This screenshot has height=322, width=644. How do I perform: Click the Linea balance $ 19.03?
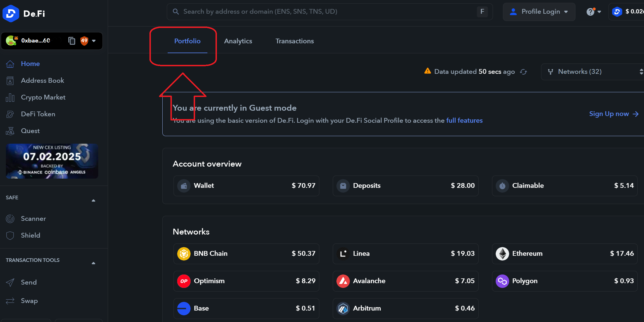[x=463, y=254]
